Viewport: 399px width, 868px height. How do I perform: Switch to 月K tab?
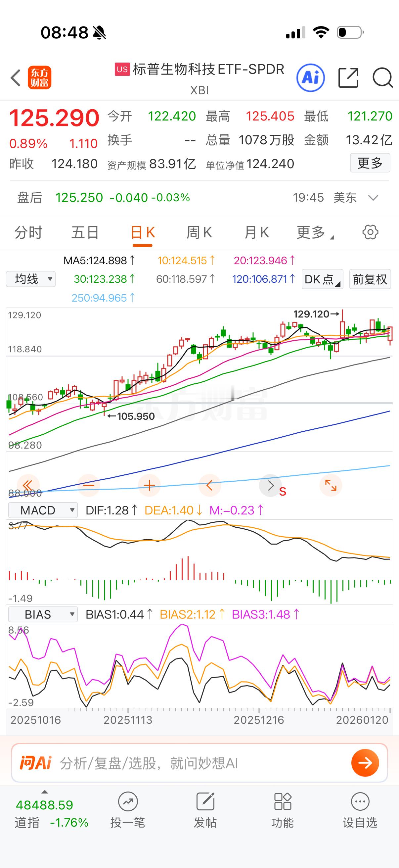click(x=257, y=232)
